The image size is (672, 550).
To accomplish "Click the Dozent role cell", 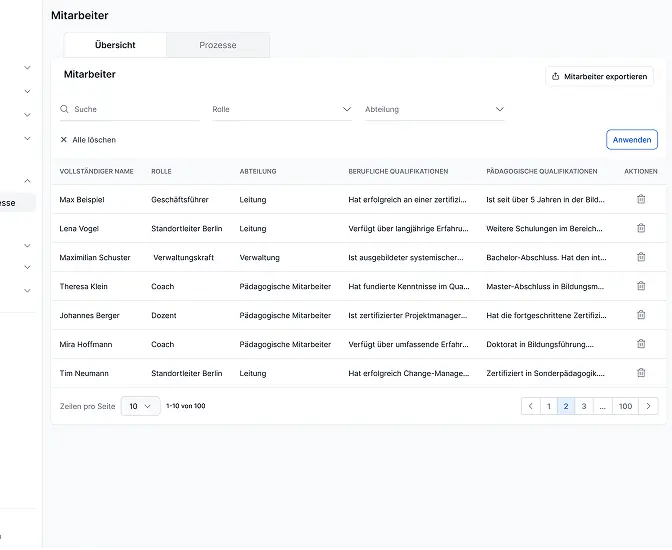I will click(164, 316).
